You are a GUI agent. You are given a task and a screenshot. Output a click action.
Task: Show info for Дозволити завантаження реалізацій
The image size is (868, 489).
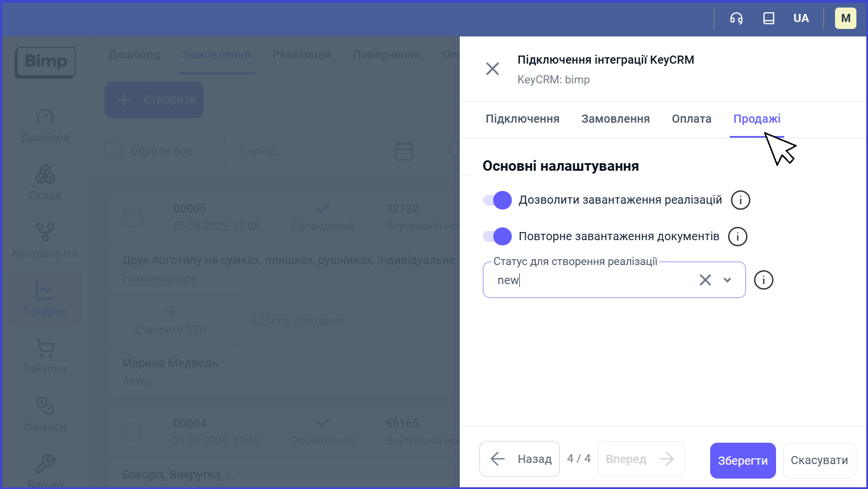pos(741,200)
